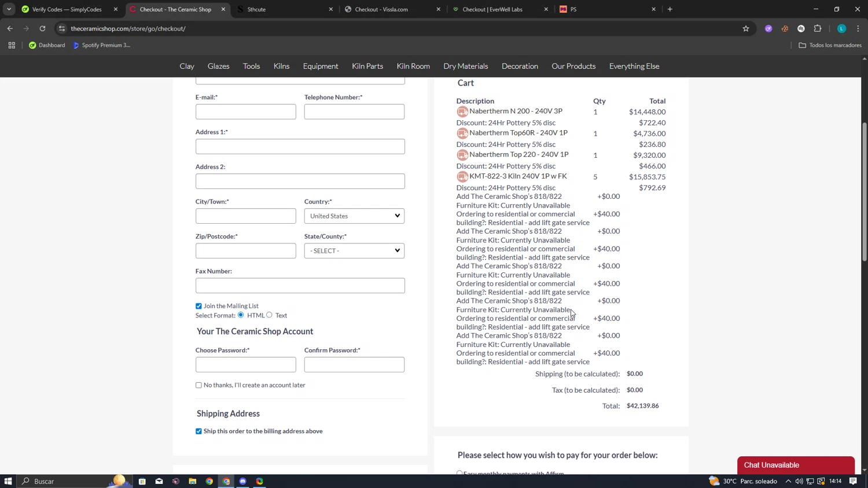Click the Nabertherm N 200 product icon
Viewport: 868px width, 488px height.
point(462,112)
